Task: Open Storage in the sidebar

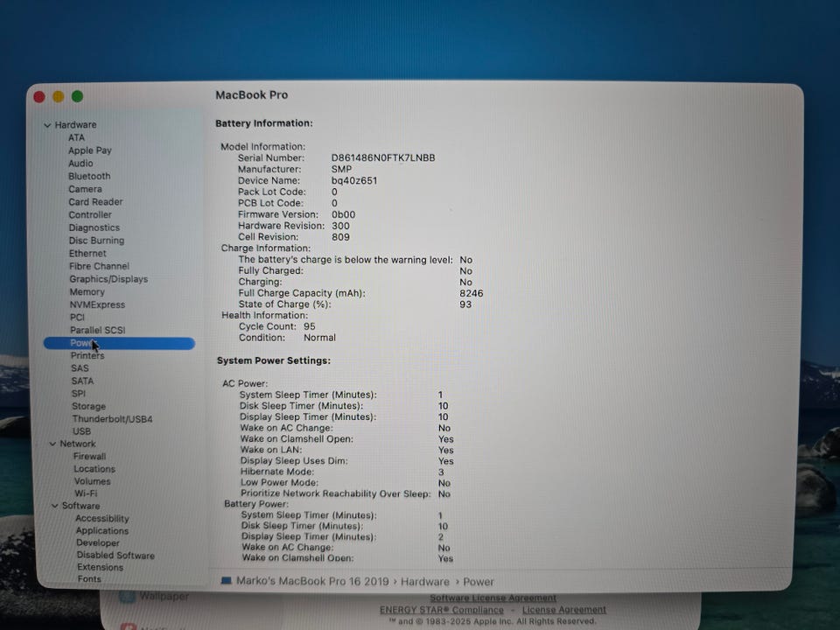Action: [89, 407]
